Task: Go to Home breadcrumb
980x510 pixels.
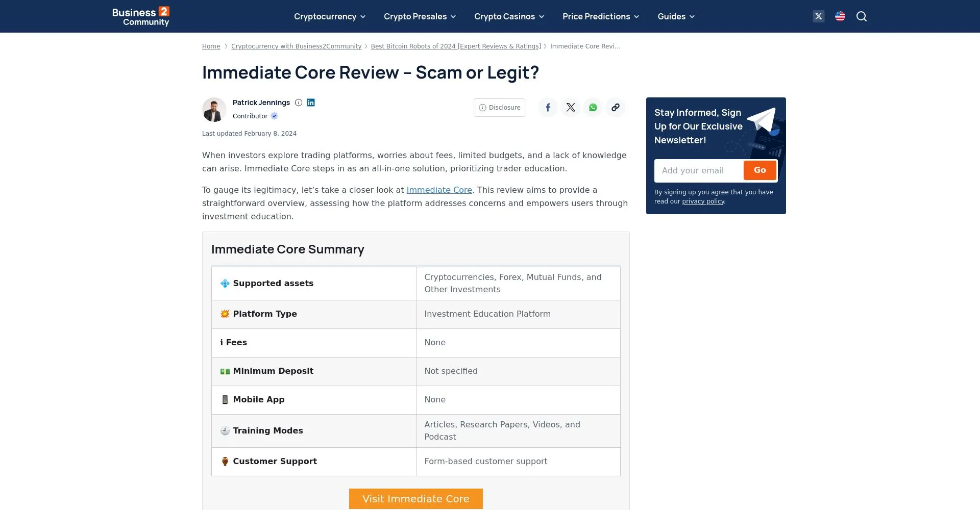Action: [x=211, y=46]
